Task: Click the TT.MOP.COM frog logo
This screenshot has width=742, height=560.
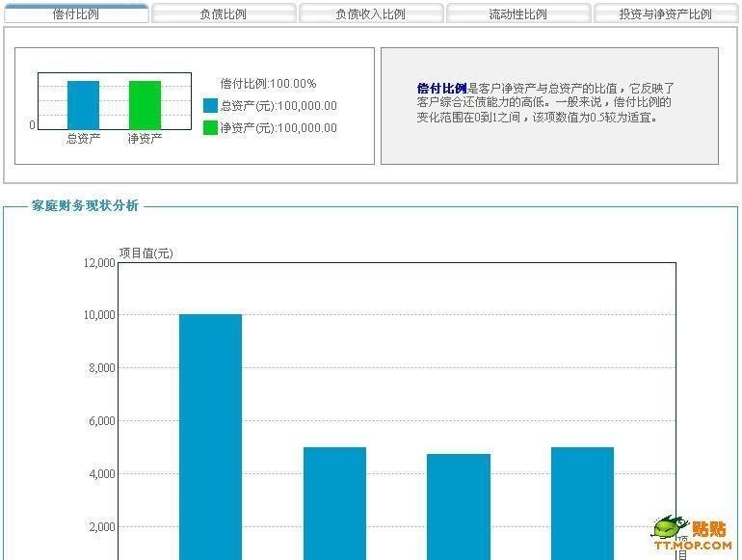Action: 693,534
